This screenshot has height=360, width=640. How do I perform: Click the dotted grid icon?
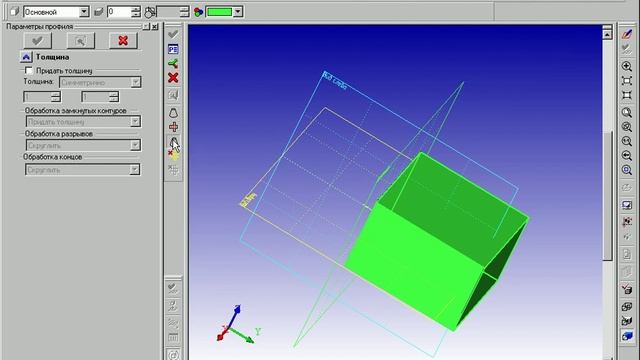pos(173,169)
